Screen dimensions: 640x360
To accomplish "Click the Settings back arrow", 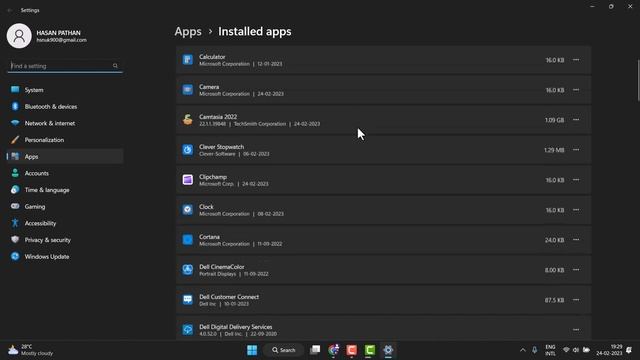I will pos(10,10).
